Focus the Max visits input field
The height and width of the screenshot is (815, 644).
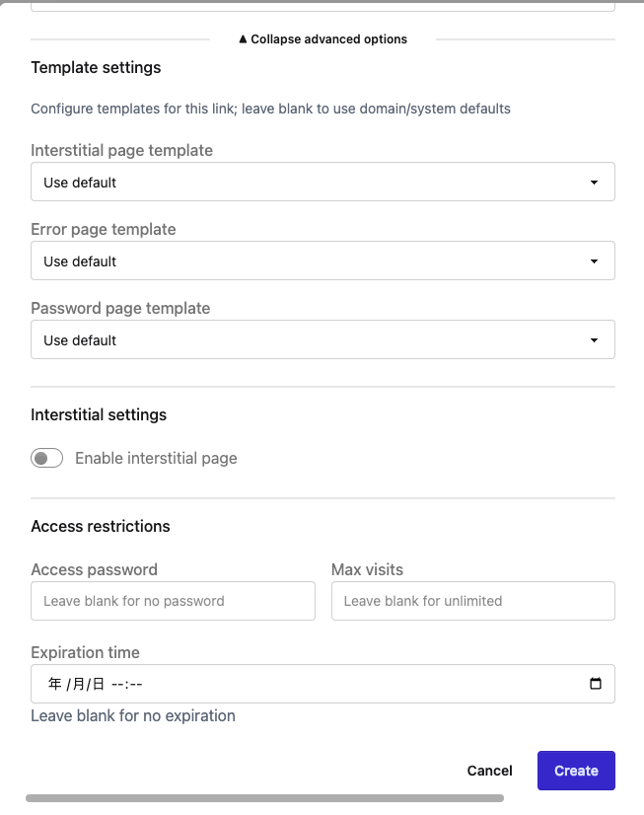point(473,601)
